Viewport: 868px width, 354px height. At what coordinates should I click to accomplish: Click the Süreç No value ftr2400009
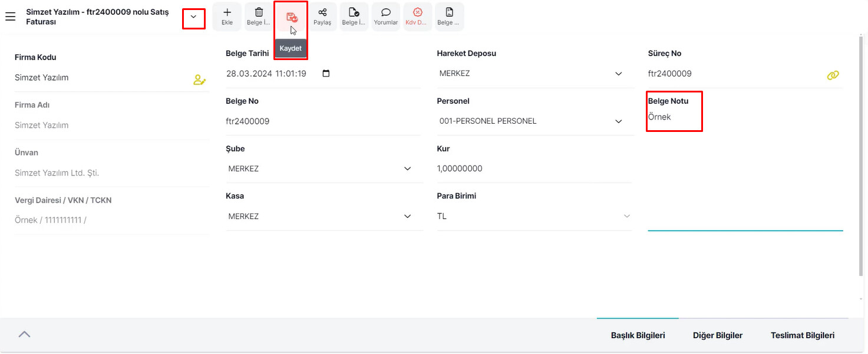pos(670,74)
